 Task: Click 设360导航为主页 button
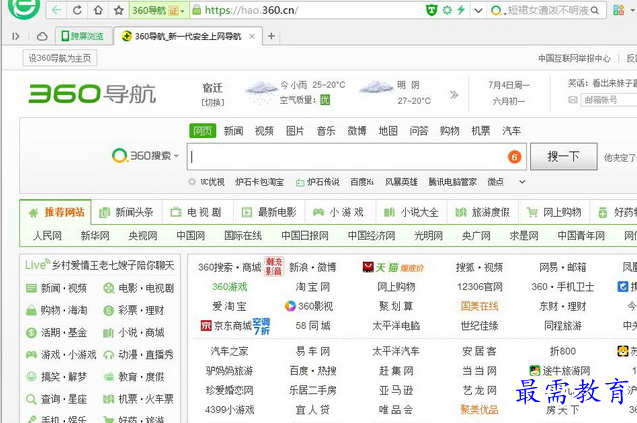pyautogui.click(x=60, y=58)
